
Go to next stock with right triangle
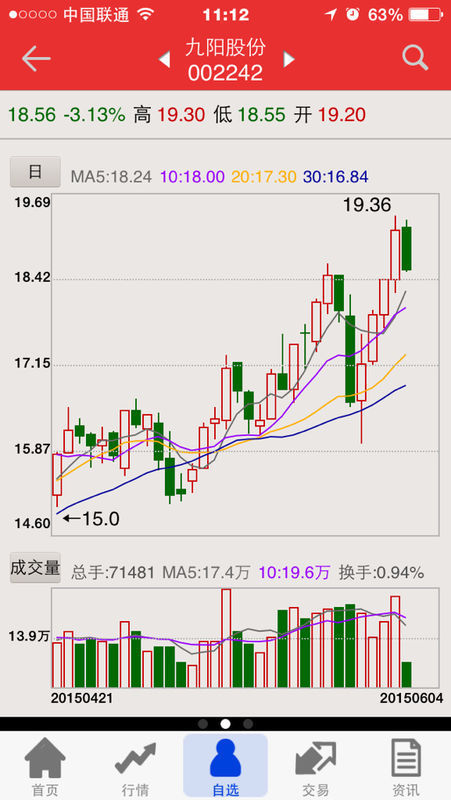[289, 60]
